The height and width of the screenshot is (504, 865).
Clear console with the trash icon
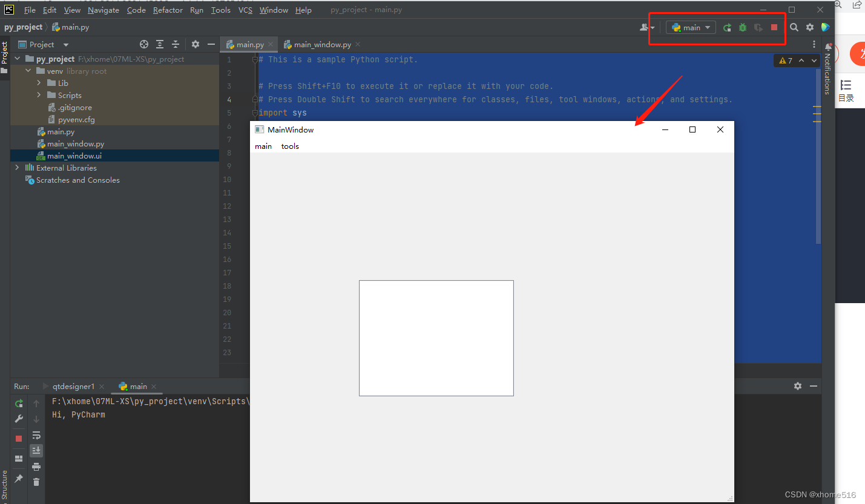tap(36, 482)
